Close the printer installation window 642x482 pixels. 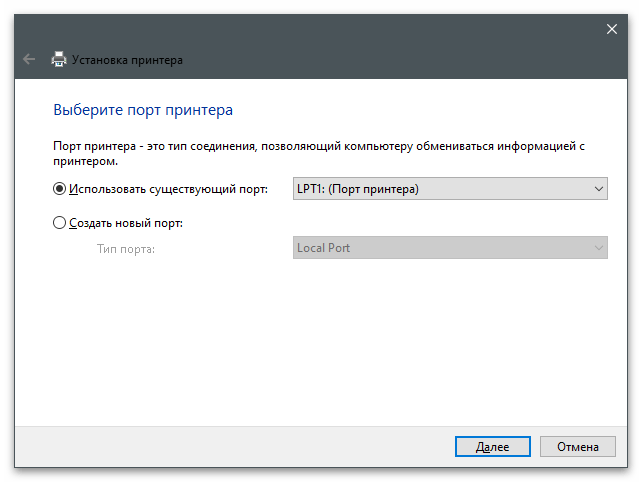point(612,29)
